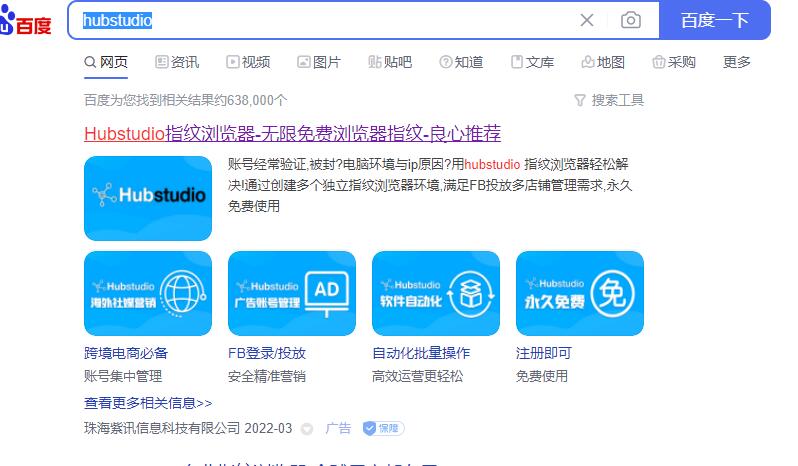This screenshot has width=798, height=466.
Task: Click the Baidu logo
Action: click(x=25, y=21)
